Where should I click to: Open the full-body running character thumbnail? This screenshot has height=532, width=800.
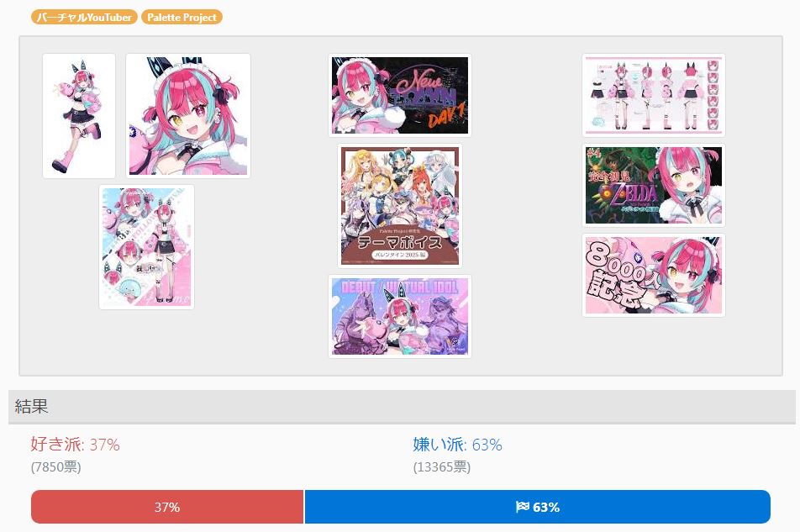click(79, 116)
